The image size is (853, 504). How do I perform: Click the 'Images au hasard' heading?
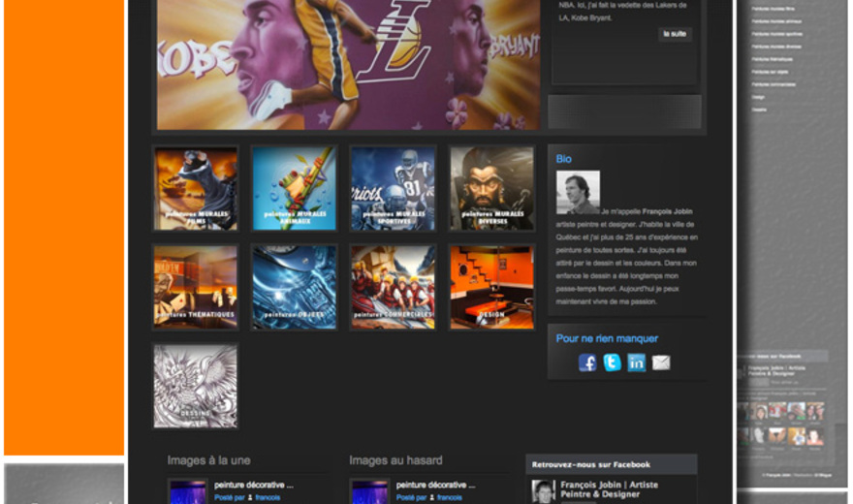point(395,460)
